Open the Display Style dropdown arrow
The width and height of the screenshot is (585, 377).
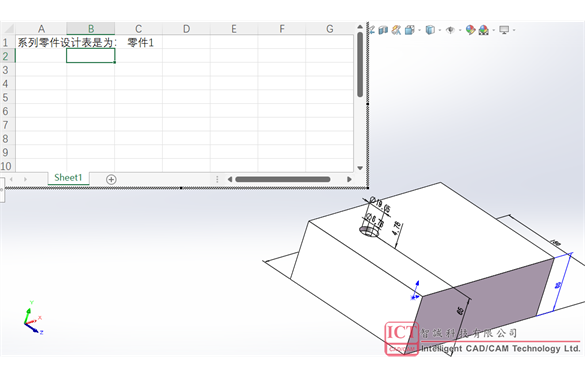pos(440,30)
